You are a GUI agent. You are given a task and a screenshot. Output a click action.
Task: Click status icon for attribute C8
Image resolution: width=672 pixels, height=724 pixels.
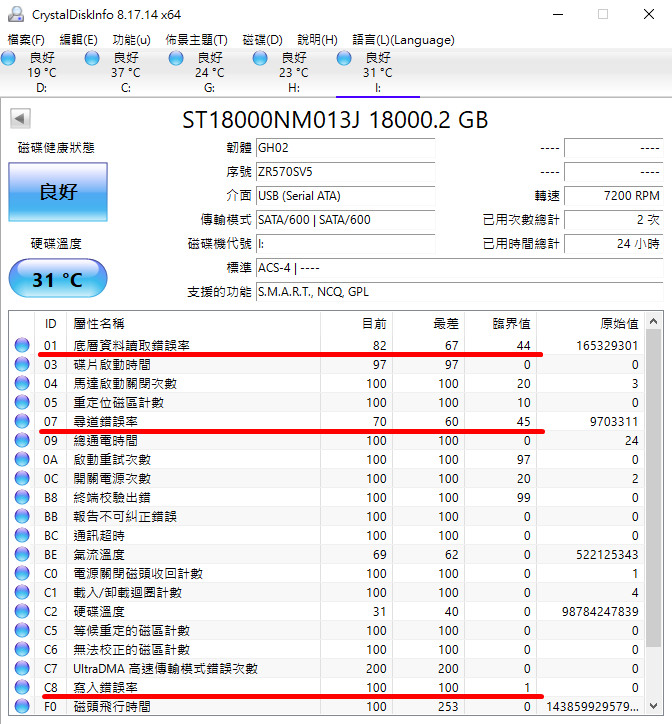pyautogui.click(x=22, y=687)
